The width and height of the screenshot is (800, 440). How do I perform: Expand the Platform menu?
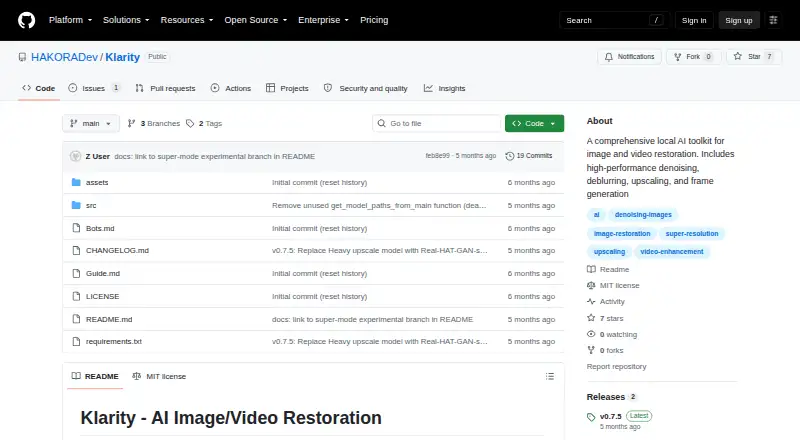coord(70,20)
